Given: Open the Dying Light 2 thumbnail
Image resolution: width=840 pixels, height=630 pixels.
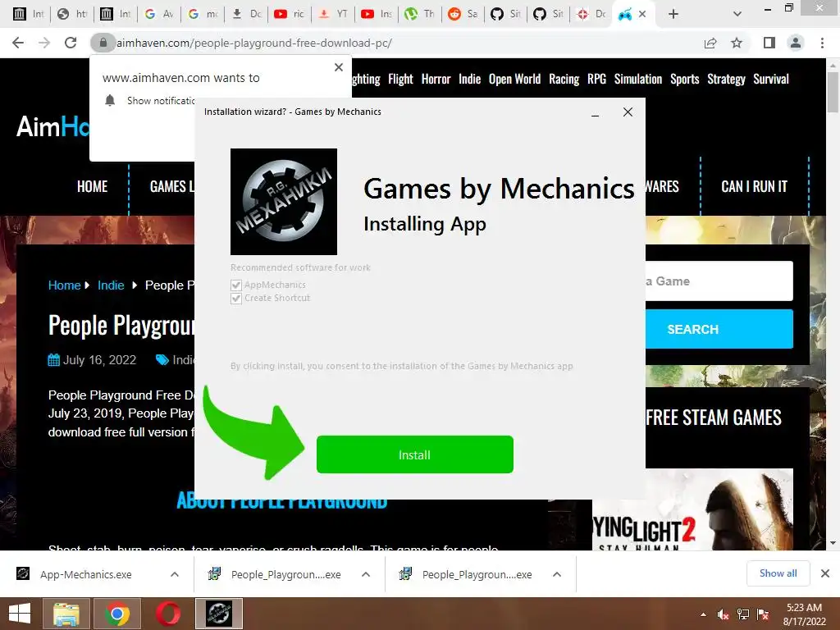Looking at the screenshot, I should point(692,509).
